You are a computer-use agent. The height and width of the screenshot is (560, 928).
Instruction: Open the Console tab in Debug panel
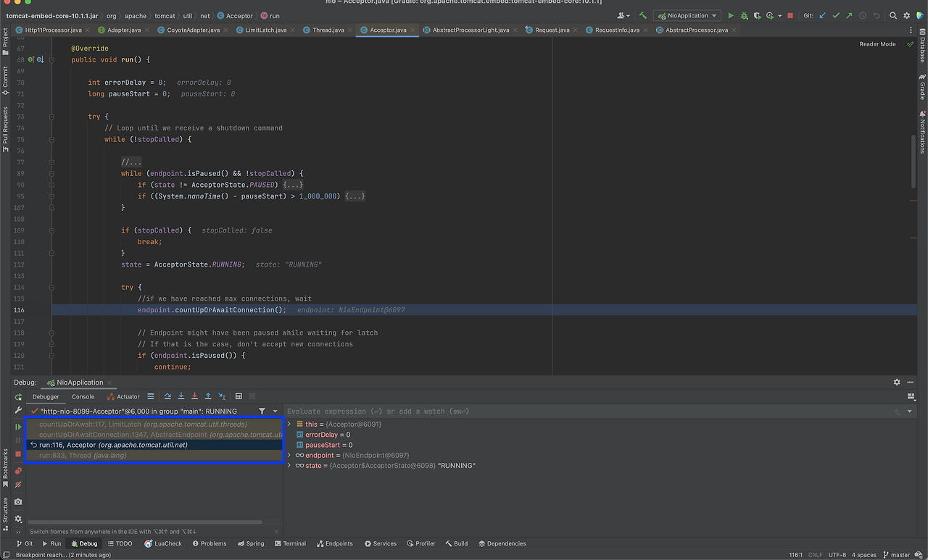[83, 397]
